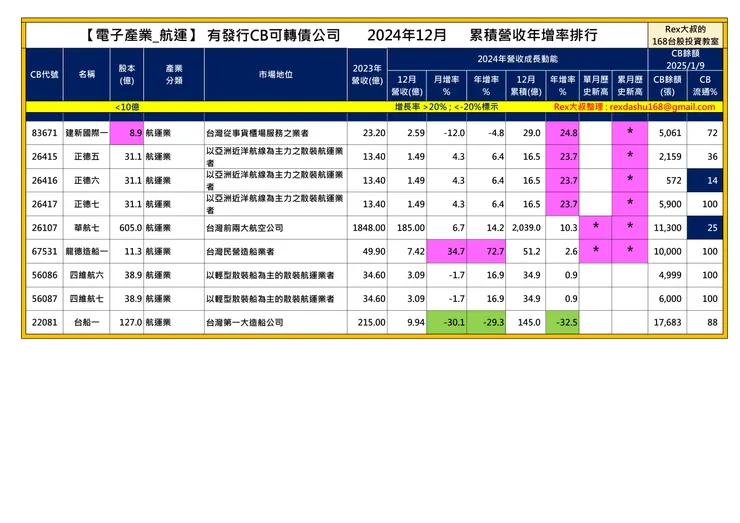This screenshot has height=523, width=740.
Task: Click the 台灣民營造船業者 description cell
Action: [x=276, y=251]
